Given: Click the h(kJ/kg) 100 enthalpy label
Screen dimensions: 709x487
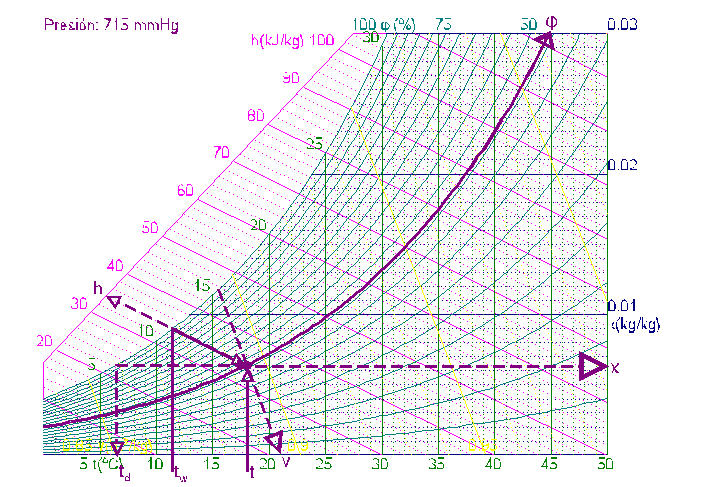Looking at the screenshot, I should click(291, 40).
